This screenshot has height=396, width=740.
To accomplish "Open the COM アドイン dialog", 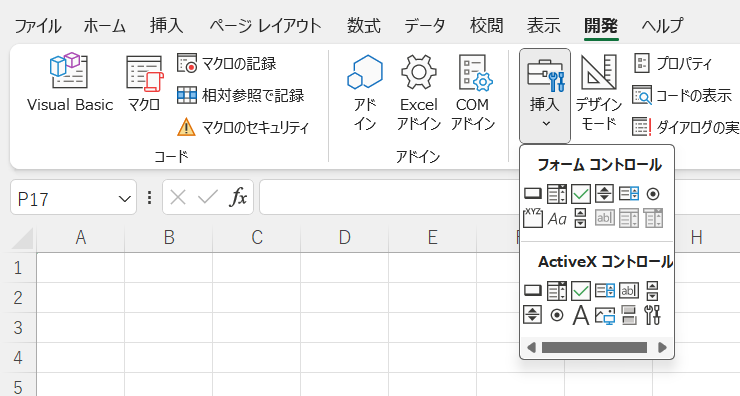I will pos(472,93).
